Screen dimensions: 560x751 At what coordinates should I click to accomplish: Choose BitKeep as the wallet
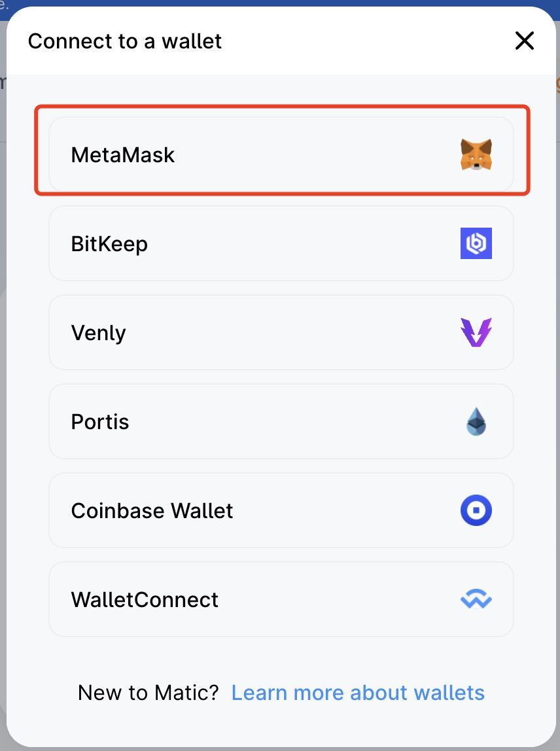281,243
